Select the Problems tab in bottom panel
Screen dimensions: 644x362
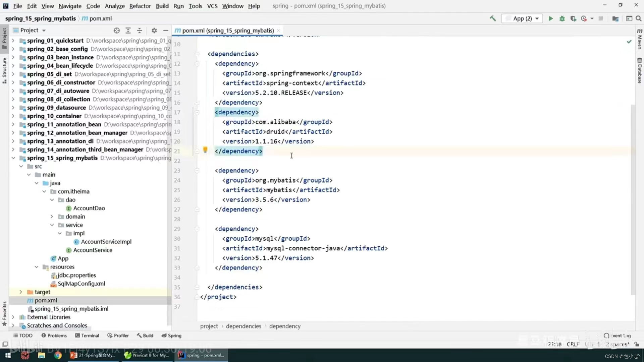coord(57,335)
